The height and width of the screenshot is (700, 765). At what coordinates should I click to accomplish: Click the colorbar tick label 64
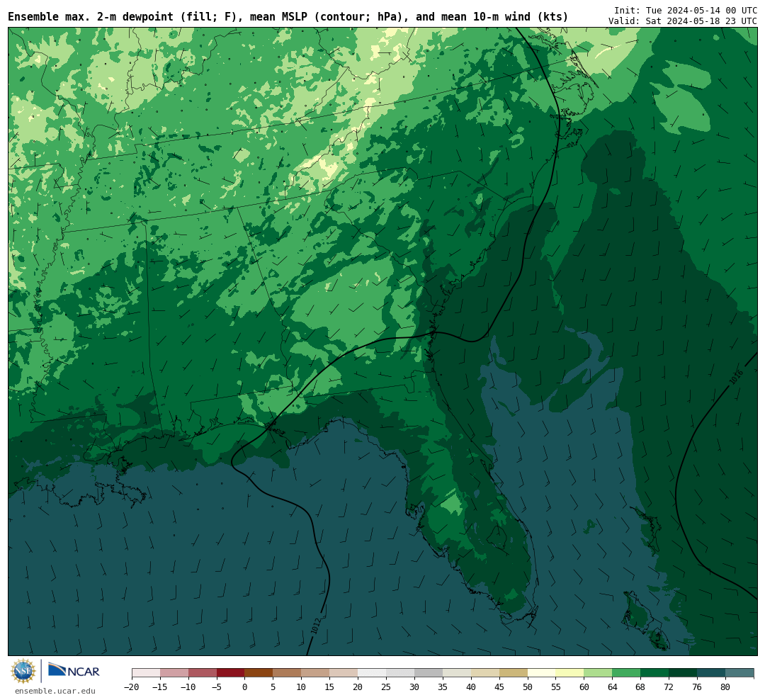(x=613, y=687)
